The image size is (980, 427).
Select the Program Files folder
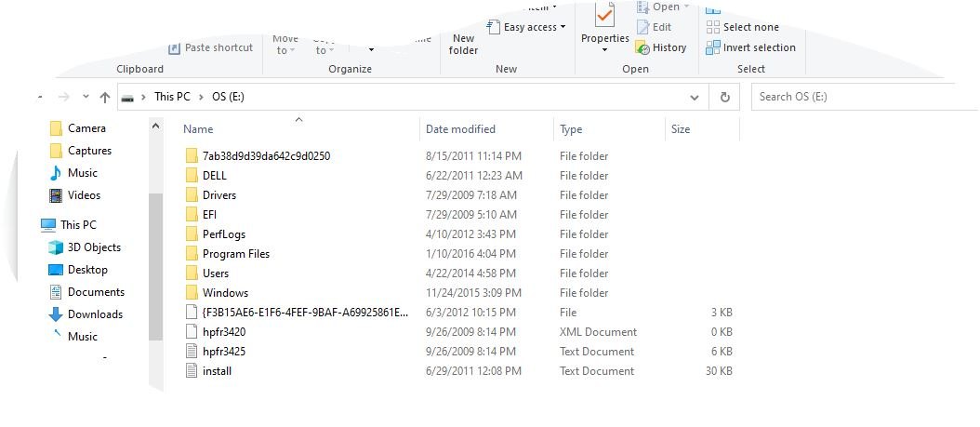point(228,254)
